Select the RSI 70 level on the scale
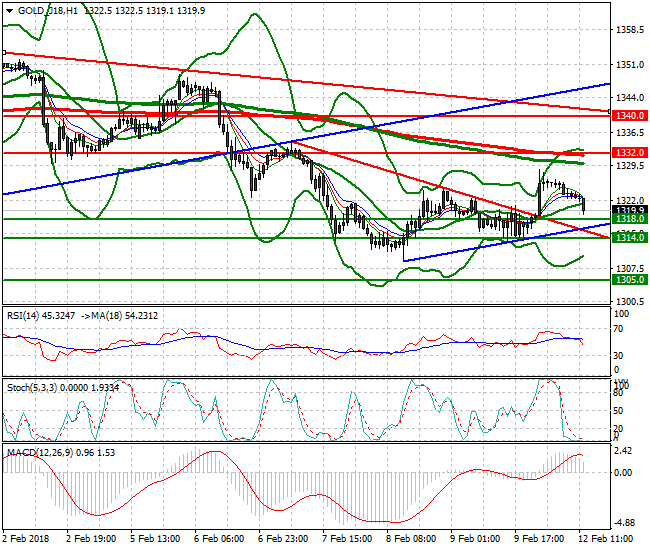 point(618,329)
